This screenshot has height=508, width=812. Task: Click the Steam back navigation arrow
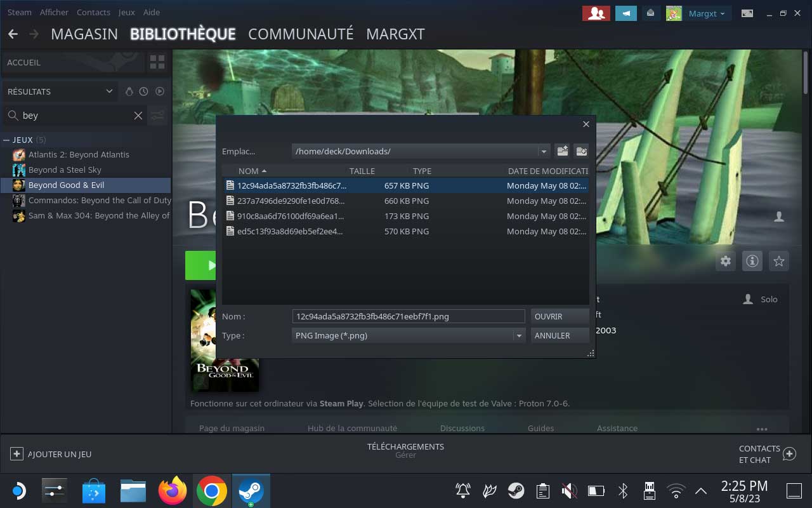click(13, 34)
